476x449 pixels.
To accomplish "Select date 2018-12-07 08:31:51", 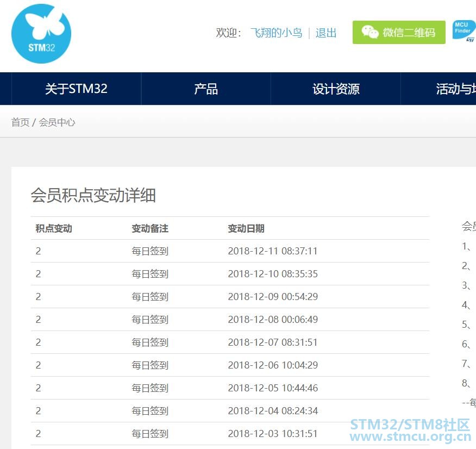I will [273, 342].
